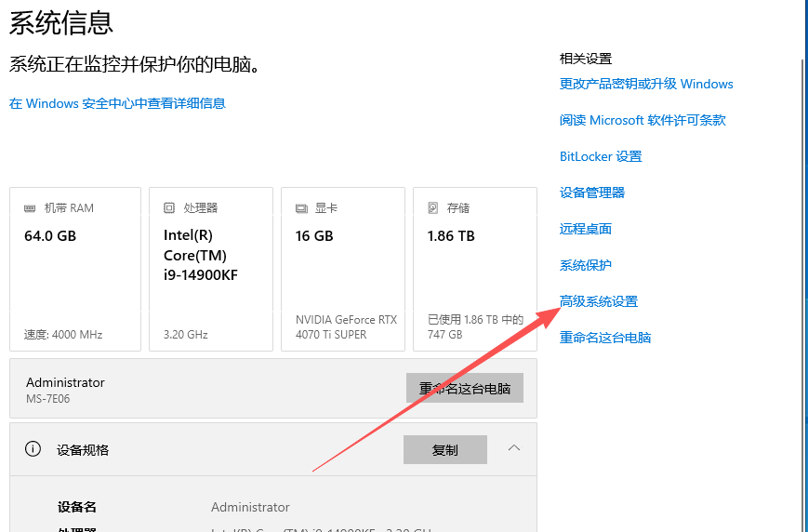Open 系统保护 link
Image resolution: width=808 pixels, height=532 pixels.
pyautogui.click(x=586, y=265)
